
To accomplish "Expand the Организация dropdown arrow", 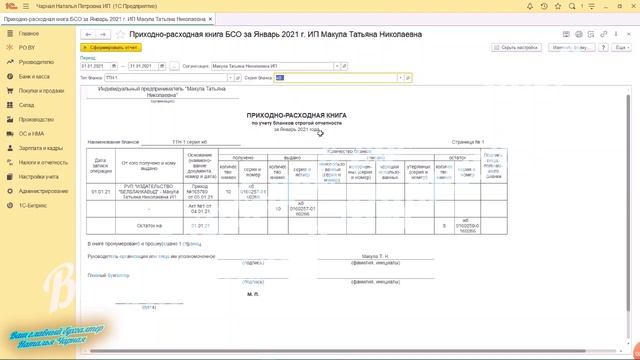I will 337,66.
